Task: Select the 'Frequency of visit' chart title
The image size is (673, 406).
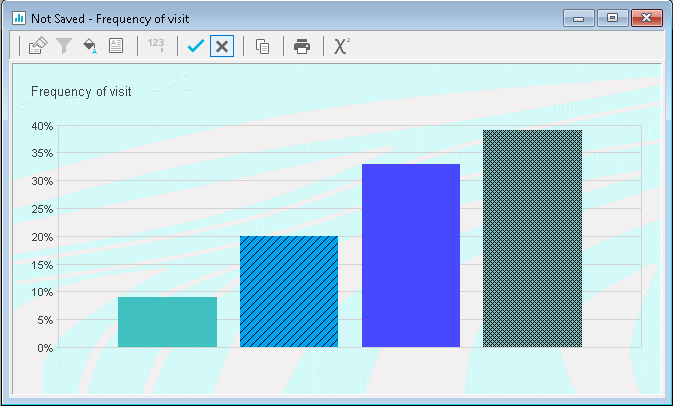Action: tap(81, 92)
